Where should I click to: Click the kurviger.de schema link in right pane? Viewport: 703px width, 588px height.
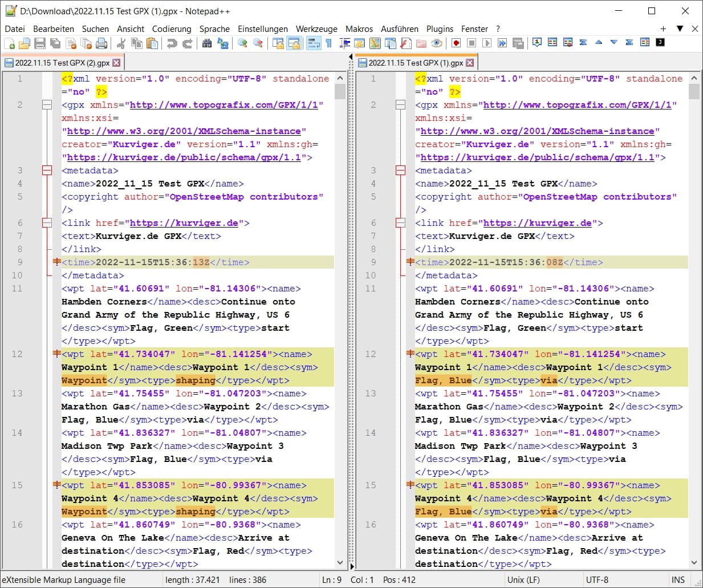[x=537, y=157]
